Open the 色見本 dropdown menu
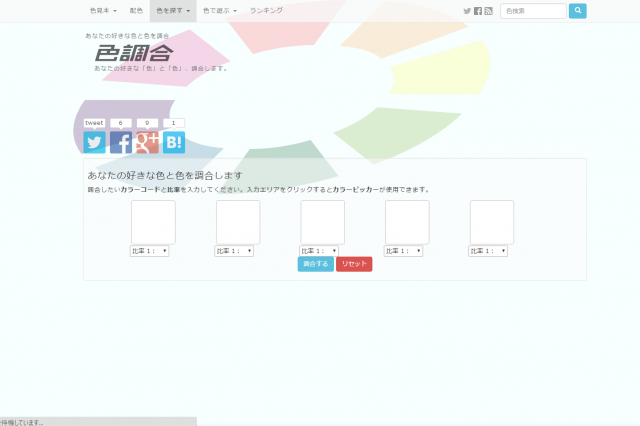The width and height of the screenshot is (640, 426). [103, 11]
